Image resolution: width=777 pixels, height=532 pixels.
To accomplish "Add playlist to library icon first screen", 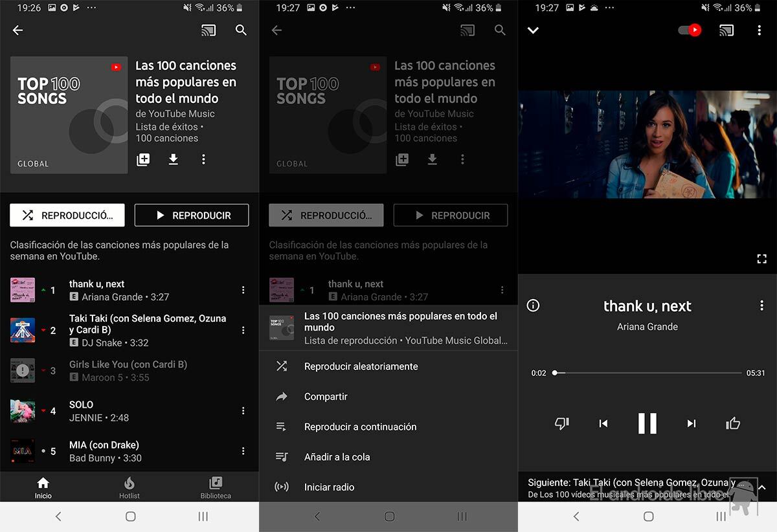I will pos(143,159).
